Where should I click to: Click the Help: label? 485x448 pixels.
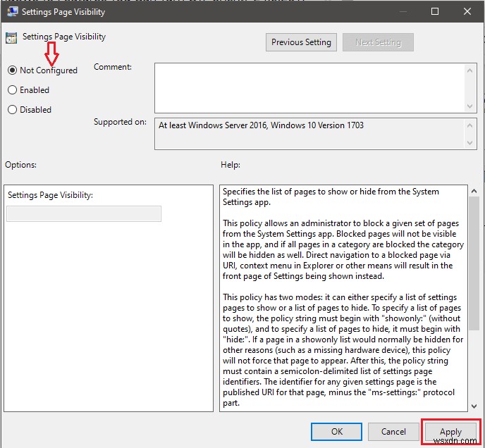231,165
